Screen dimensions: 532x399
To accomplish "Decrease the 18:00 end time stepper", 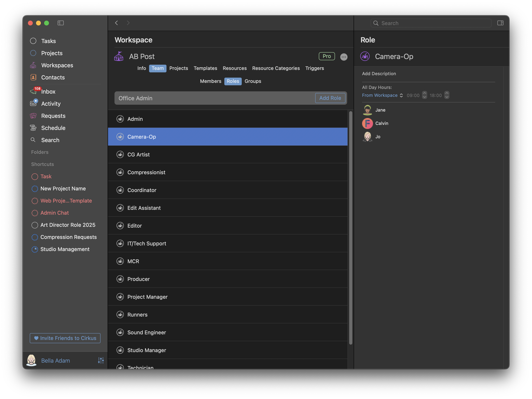I will tap(447, 97).
